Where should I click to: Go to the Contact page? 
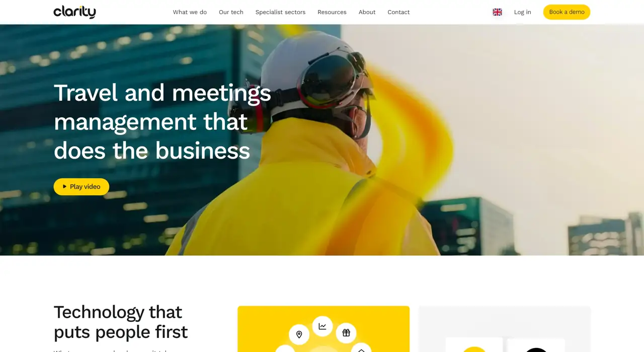[398, 12]
